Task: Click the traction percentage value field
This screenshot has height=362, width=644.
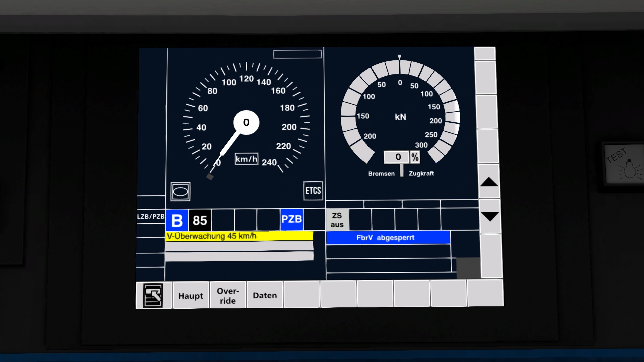Action: click(x=397, y=157)
